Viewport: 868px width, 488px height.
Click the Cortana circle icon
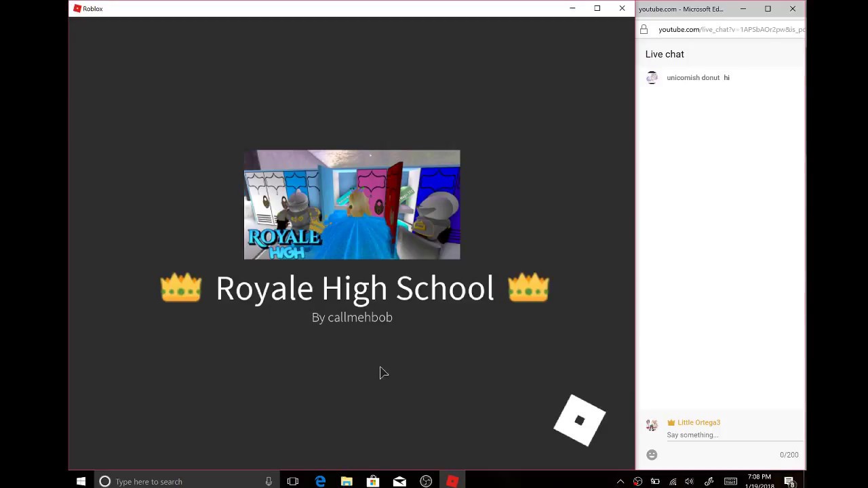(104, 481)
